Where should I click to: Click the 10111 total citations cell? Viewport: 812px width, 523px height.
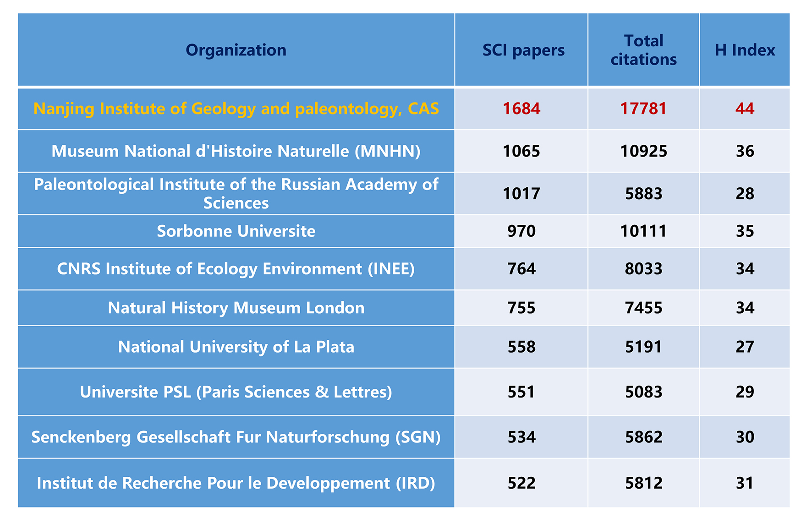tap(643, 231)
